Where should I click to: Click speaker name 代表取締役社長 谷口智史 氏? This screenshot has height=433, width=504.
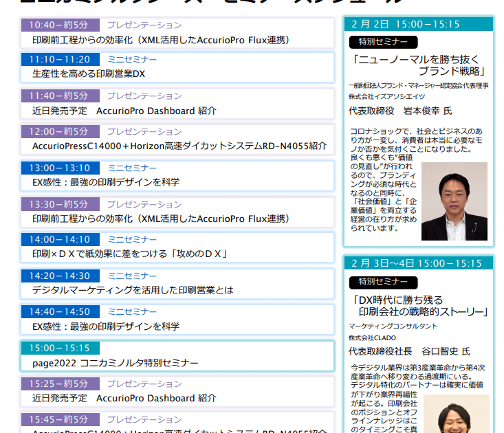(x=409, y=351)
